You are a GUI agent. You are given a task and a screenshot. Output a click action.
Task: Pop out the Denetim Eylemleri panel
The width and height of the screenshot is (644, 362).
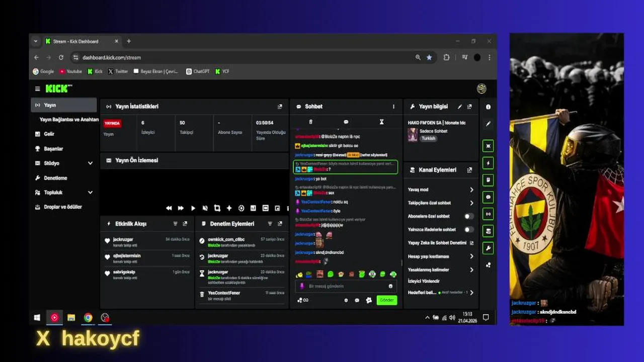click(x=280, y=224)
